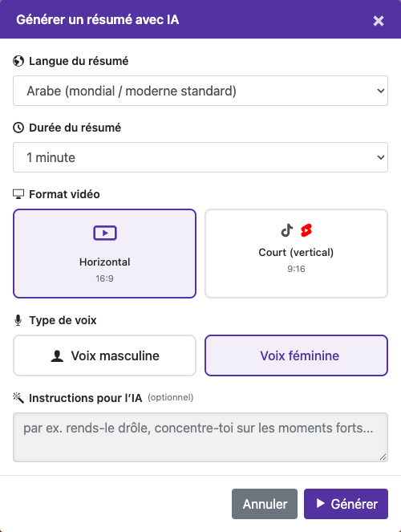Click the red YouTube Shorts icon
Screen dimensions: 401x532
pyautogui.click(x=306, y=230)
